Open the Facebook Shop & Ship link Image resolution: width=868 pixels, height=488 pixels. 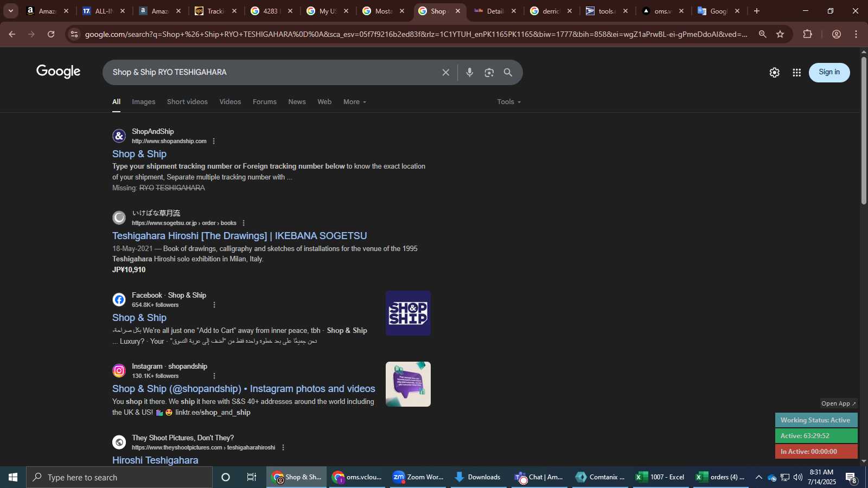click(x=139, y=318)
